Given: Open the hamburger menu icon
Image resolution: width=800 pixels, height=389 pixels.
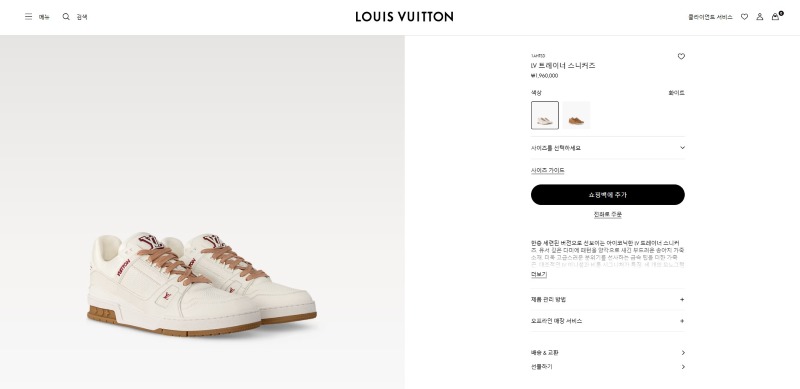Looking at the screenshot, I should click(x=29, y=17).
